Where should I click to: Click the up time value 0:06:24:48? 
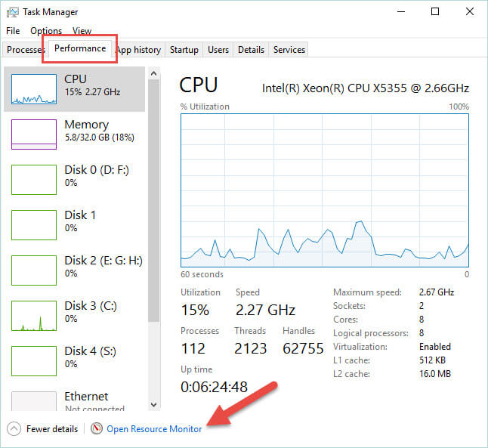click(x=214, y=387)
